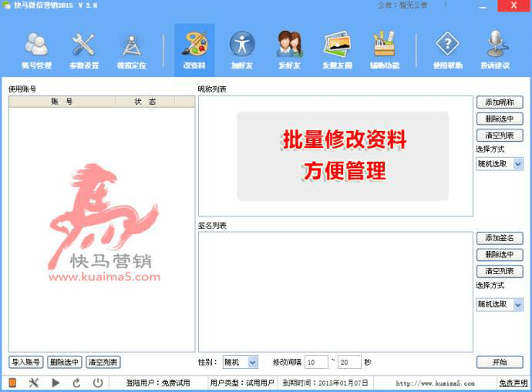
Task: Click the app logo in title bar
Action: click(x=6, y=5)
